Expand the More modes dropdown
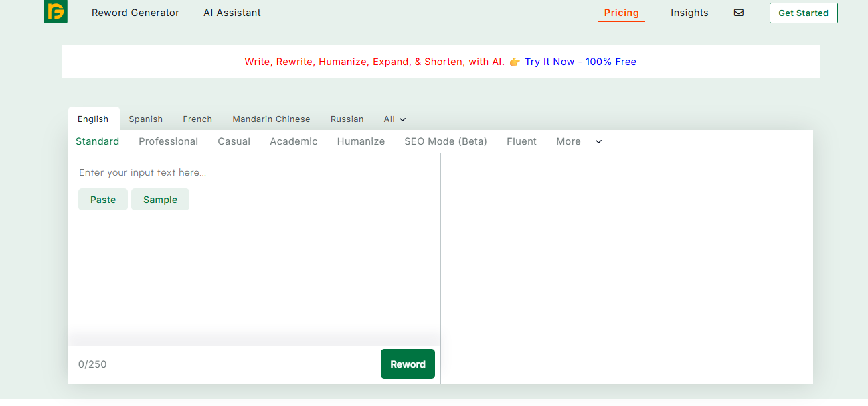 (579, 141)
